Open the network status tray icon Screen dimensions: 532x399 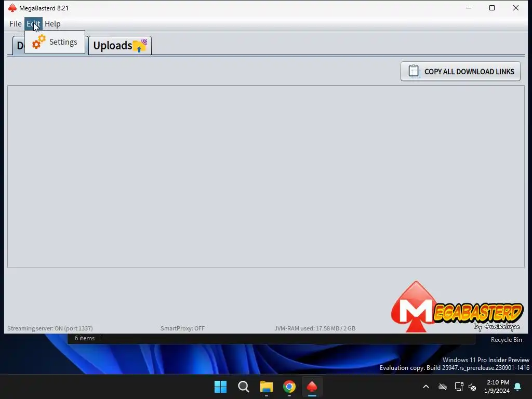click(x=459, y=387)
